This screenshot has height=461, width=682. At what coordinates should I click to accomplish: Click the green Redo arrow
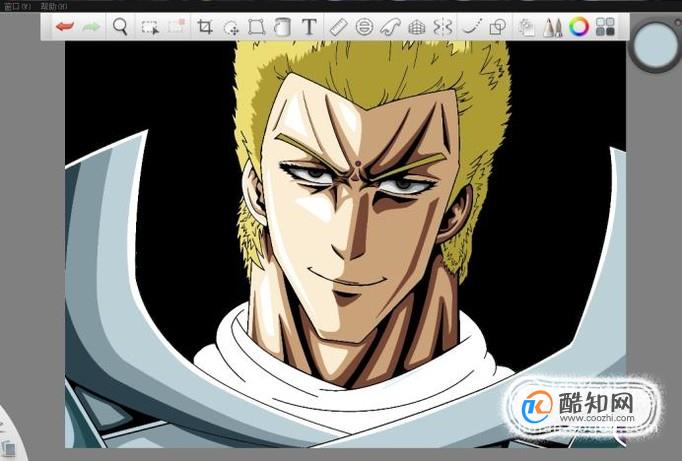(x=91, y=27)
